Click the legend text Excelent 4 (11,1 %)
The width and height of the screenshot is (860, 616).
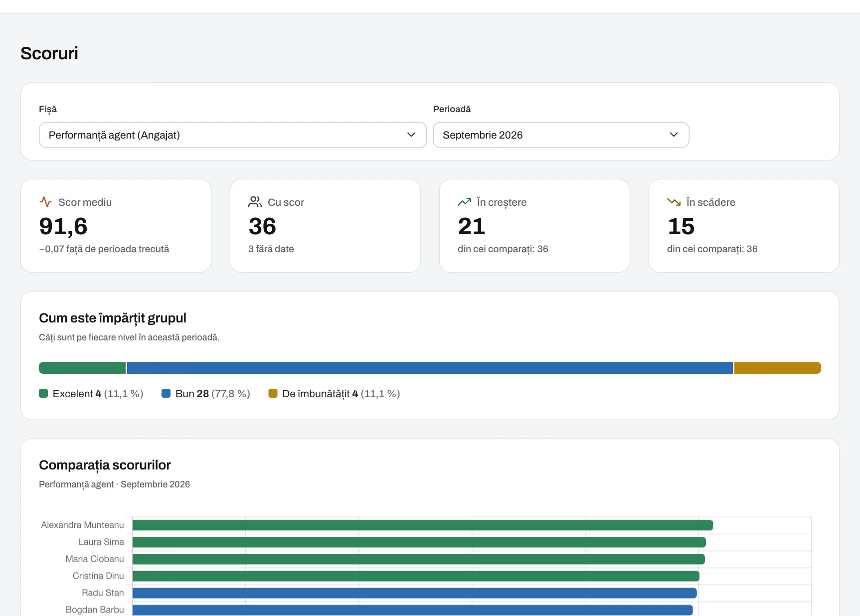coord(98,394)
